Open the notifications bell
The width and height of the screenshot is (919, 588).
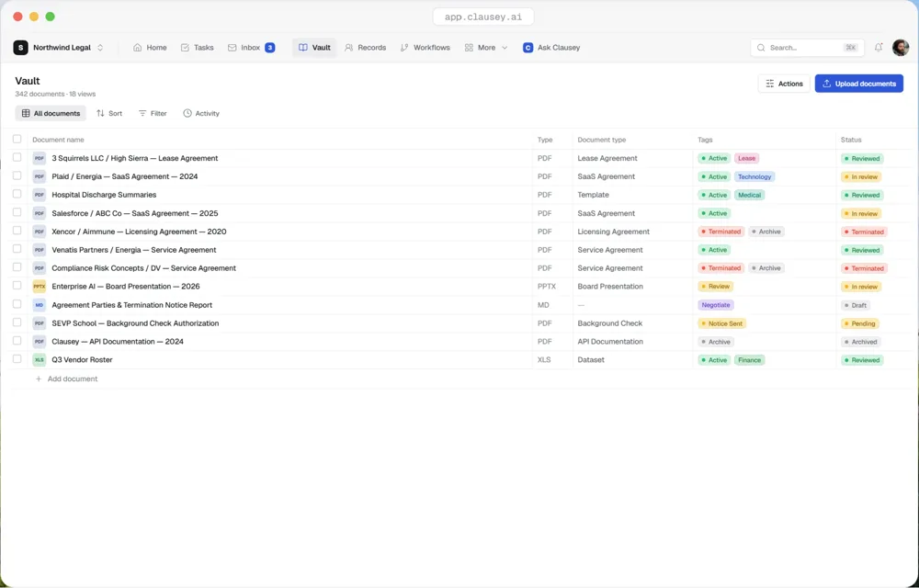[878, 48]
